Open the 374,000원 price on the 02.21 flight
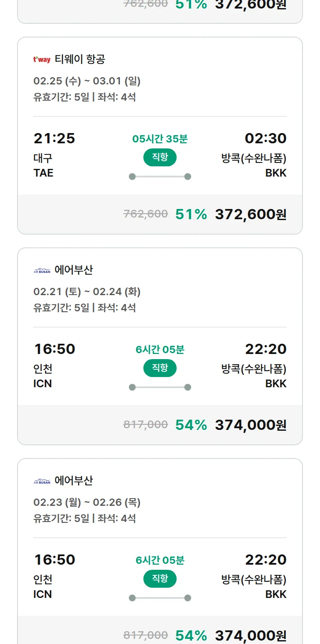 250,425
